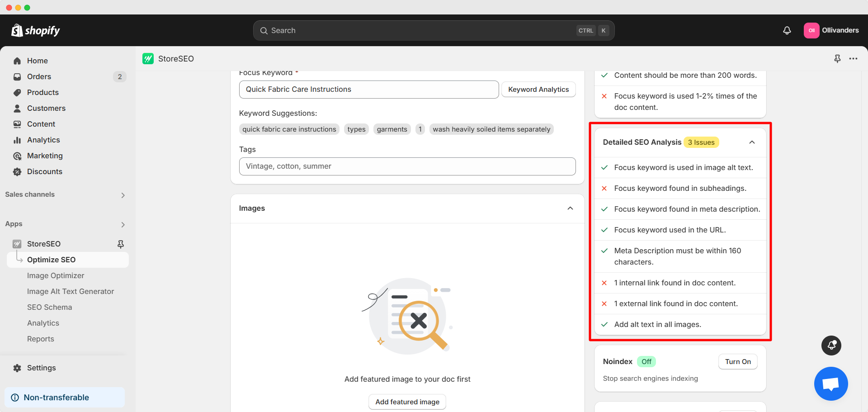Click '1 external link found in doc content.'

[680, 303]
